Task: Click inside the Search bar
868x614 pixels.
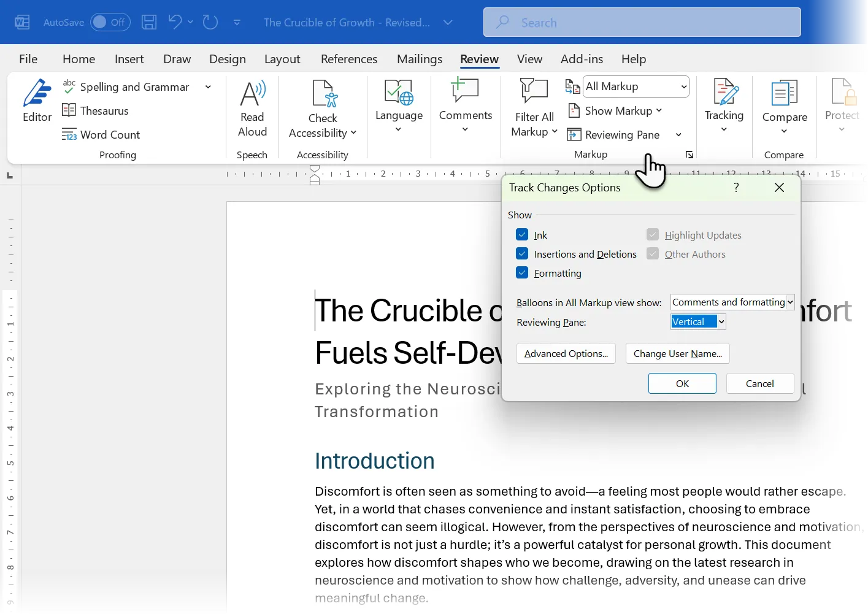Action: point(642,22)
